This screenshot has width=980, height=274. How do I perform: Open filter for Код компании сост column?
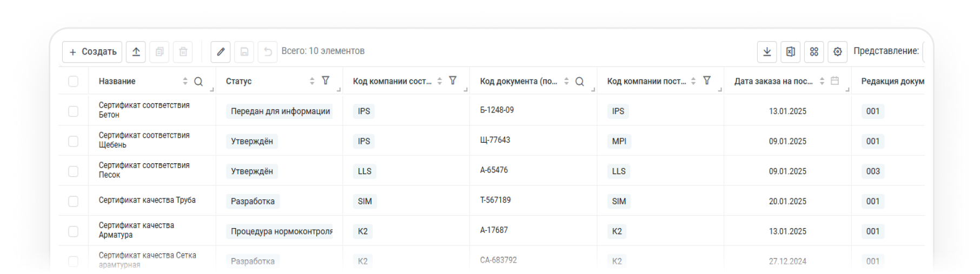click(x=453, y=81)
